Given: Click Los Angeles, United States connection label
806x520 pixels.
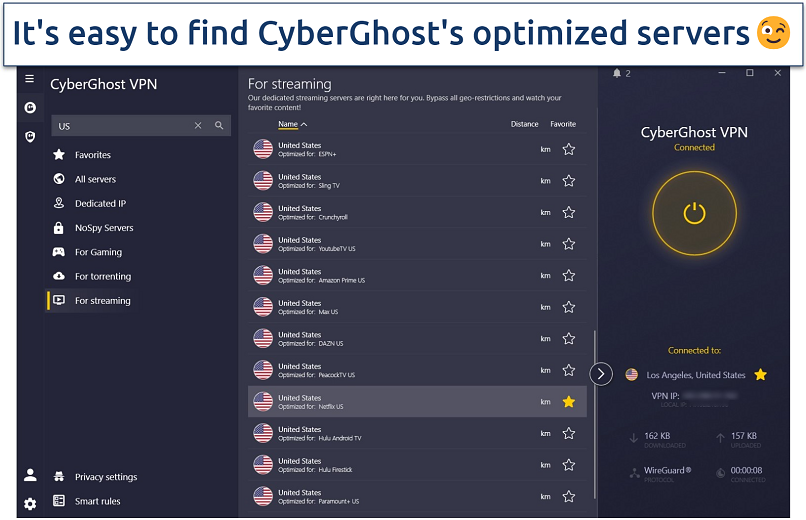Looking at the screenshot, I should click(695, 375).
